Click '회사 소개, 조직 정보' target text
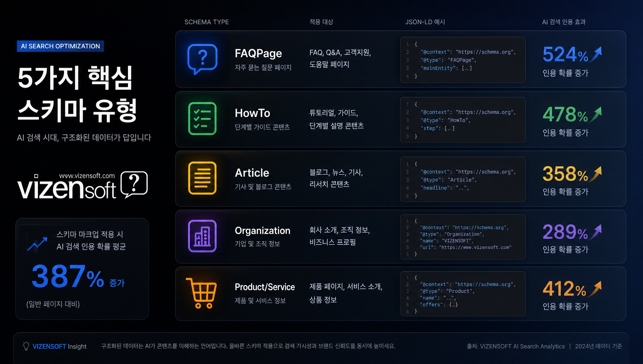Viewport: 643px width, 364px height. tap(340, 230)
